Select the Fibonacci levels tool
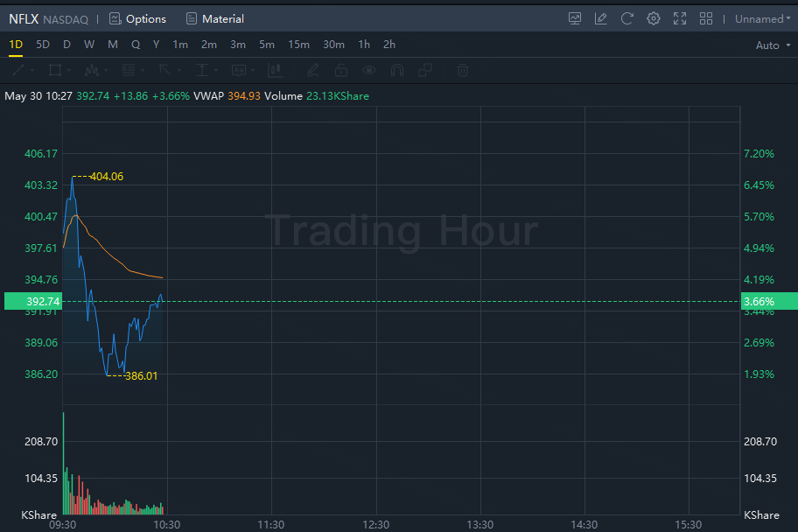 [x=129, y=70]
